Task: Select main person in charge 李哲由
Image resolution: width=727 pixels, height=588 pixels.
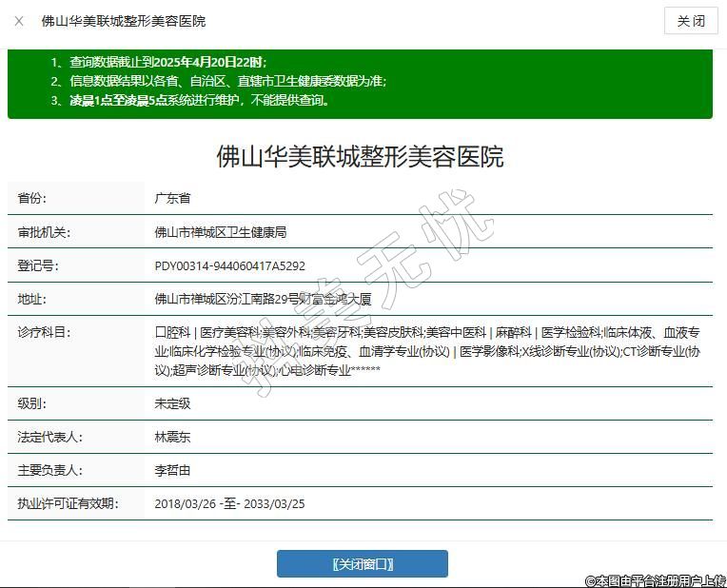Action: click(x=172, y=470)
